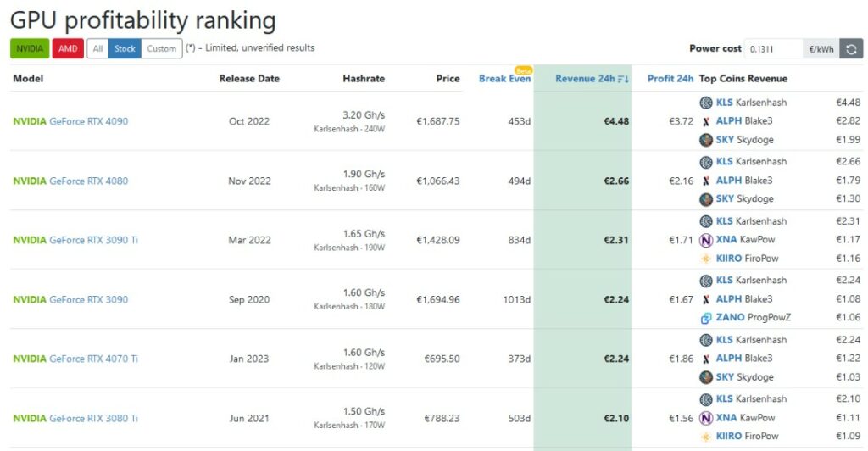
Task: Click the 1.90 Gh/s hashrate value
Action: tap(364, 175)
